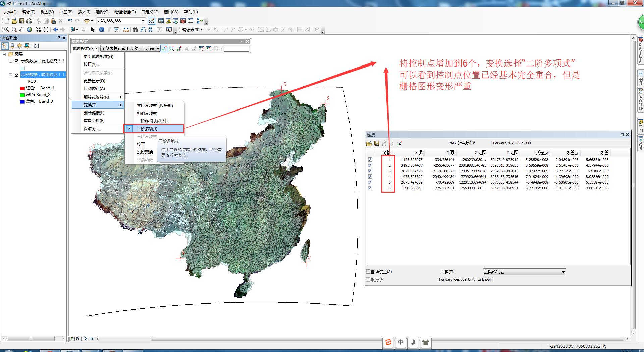The image size is (644, 352).
Task: Activate the Identify tool
Action: (102, 30)
